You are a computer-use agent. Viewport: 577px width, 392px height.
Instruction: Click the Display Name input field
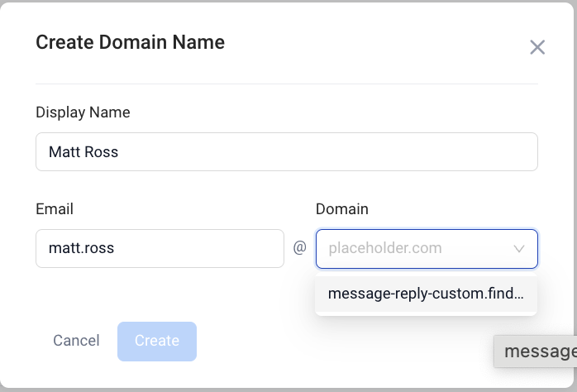click(287, 152)
